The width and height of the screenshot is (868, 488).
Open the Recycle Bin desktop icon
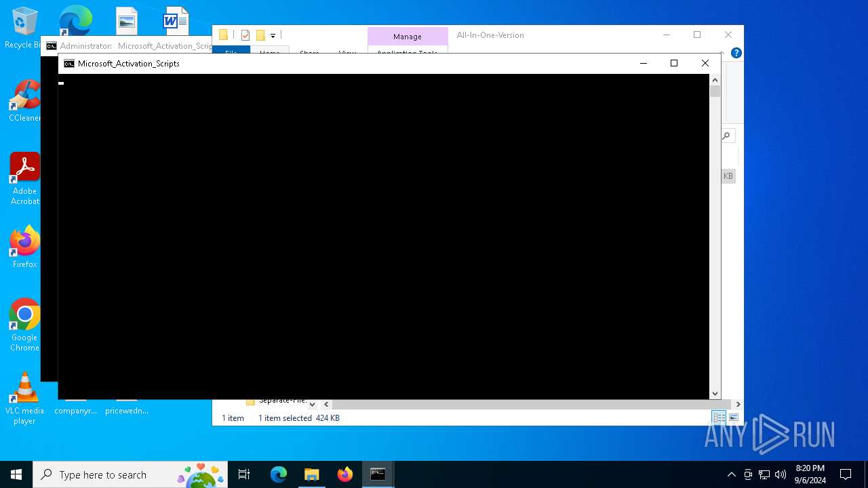(24, 27)
